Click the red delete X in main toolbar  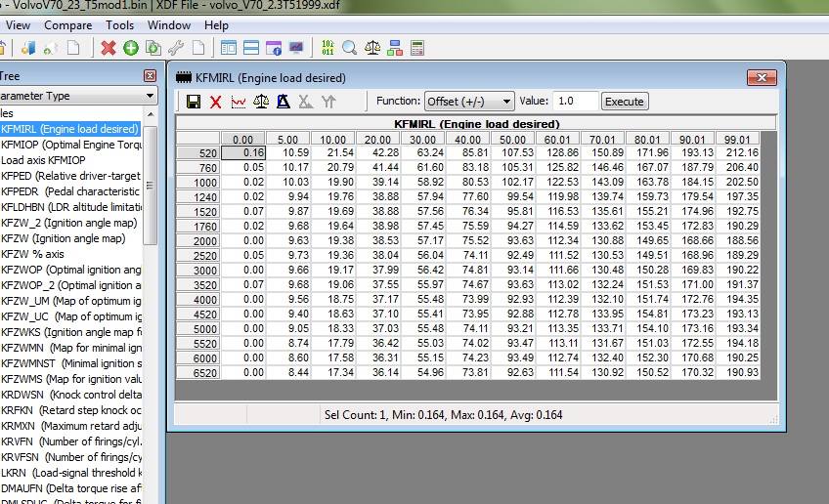coord(108,47)
